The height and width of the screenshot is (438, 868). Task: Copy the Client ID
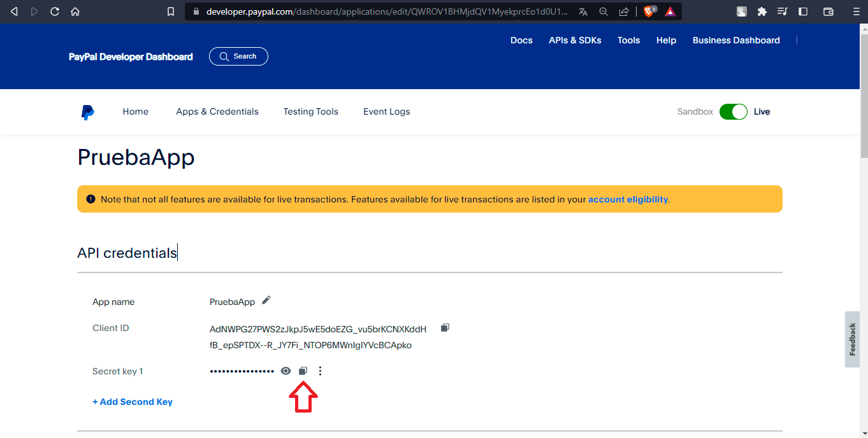tap(445, 327)
